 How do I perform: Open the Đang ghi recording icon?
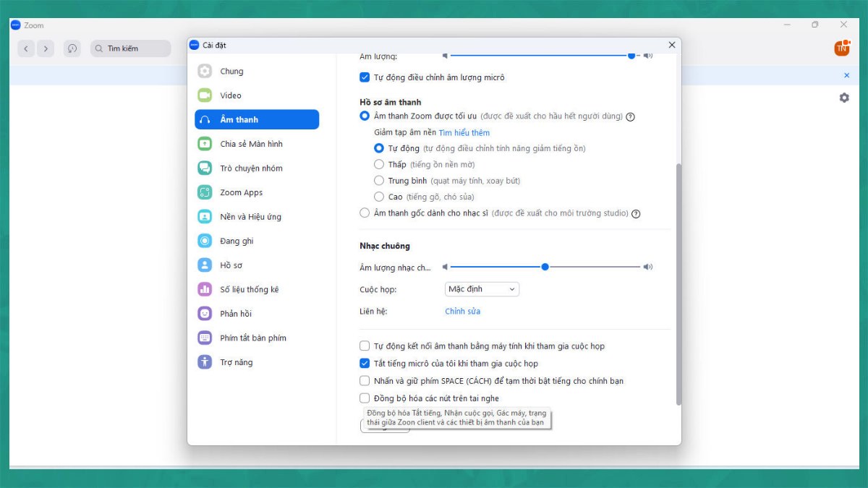(205, 241)
